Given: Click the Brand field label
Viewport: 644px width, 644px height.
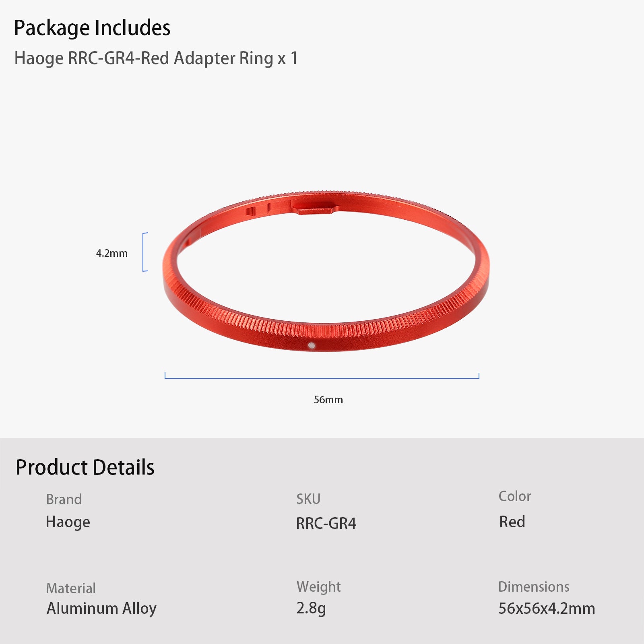Looking at the screenshot, I should (64, 499).
